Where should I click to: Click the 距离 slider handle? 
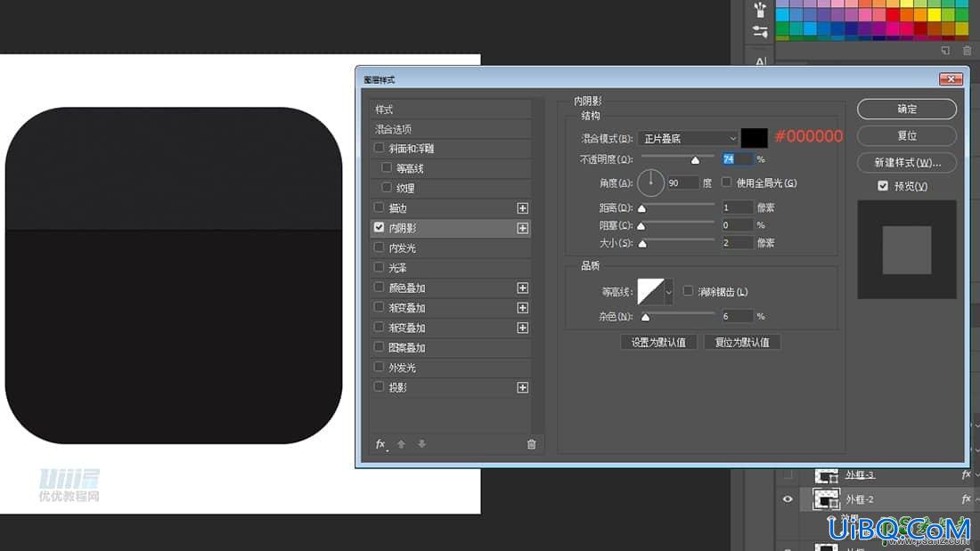(x=641, y=208)
